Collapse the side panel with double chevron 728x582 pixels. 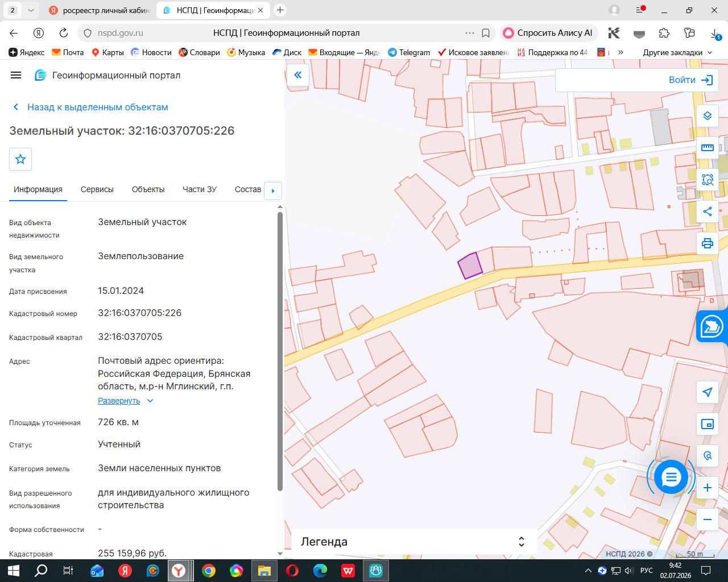pyautogui.click(x=298, y=75)
